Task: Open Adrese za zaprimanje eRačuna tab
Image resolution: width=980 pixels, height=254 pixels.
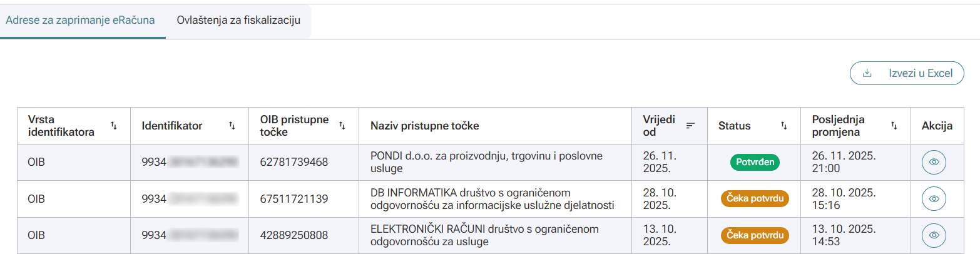Action: click(80, 20)
